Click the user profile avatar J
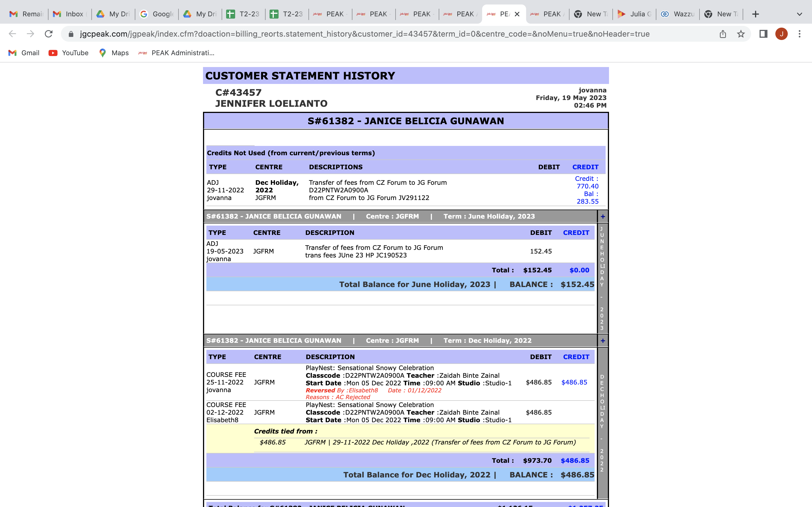The height and width of the screenshot is (507, 812). click(x=782, y=34)
